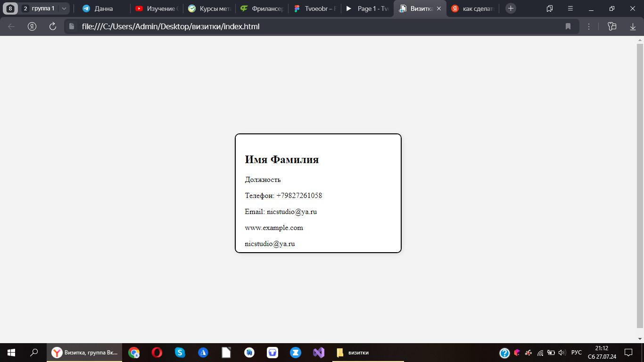Click the www.example.com text
The height and width of the screenshot is (362, 644).
[274, 228]
